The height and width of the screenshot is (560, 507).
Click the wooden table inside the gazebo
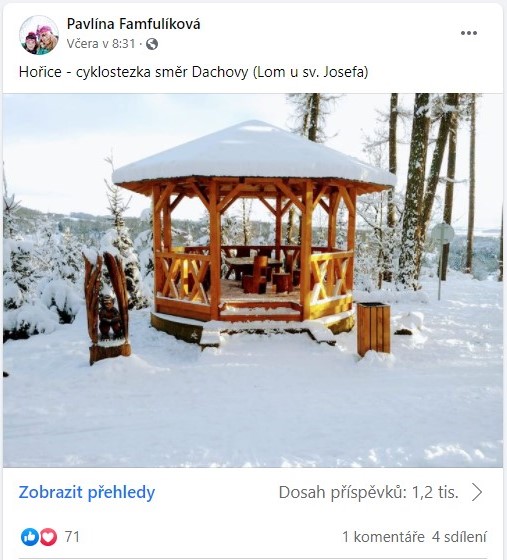click(x=252, y=264)
